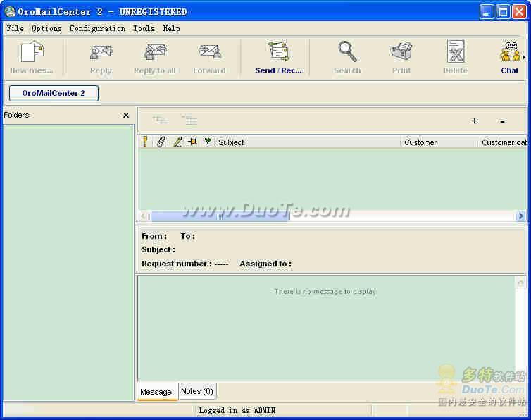Click the up arrow of message body scrollbar
Screen dimensions: 531x420
[x=521, y=283]
